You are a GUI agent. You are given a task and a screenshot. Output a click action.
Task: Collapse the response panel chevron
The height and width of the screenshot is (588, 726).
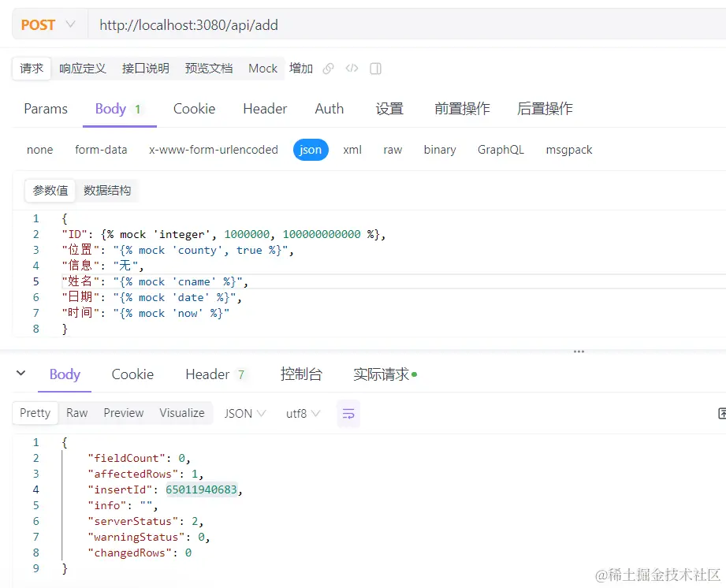coord(20,373)
